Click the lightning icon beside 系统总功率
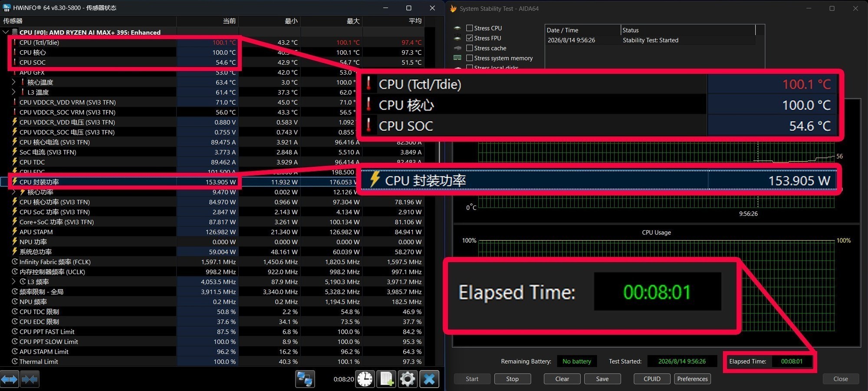 [15, 252]
